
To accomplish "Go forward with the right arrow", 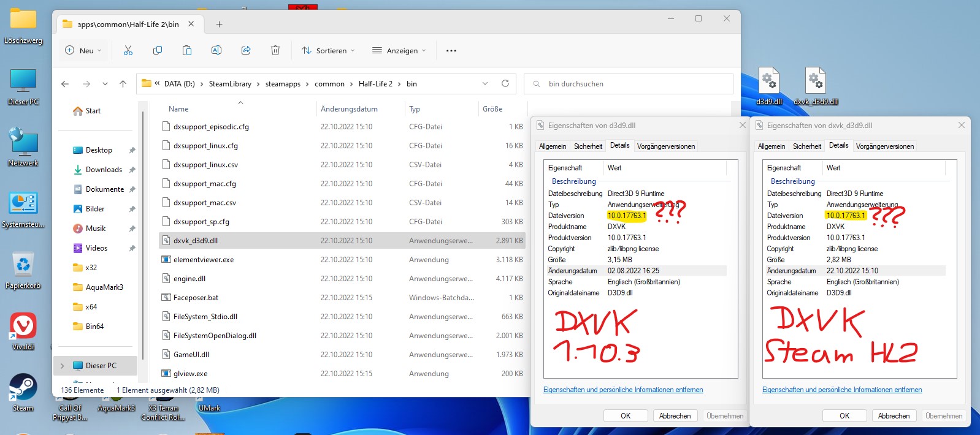I will pyautogui.click(x=86, y=84).
